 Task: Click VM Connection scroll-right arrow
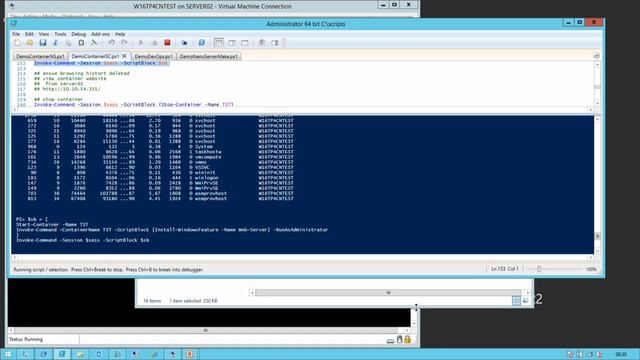pos(407,330)
